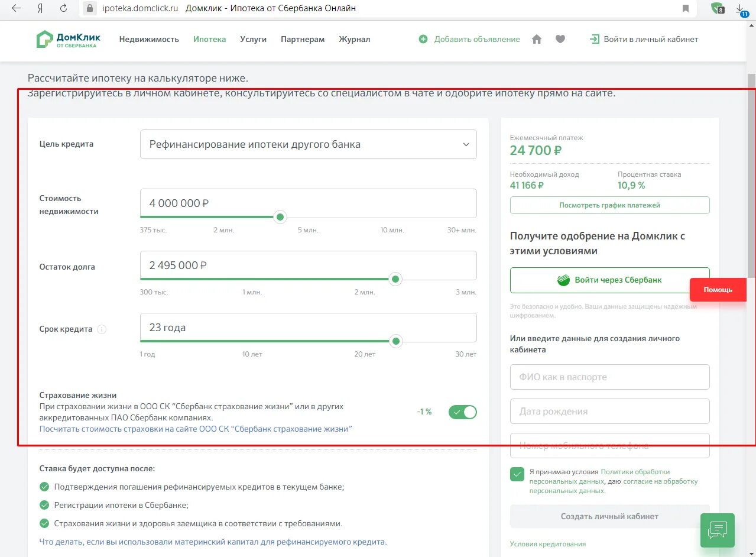
Task: Open the Услуги menu item
Action: [x=254, y=39]
